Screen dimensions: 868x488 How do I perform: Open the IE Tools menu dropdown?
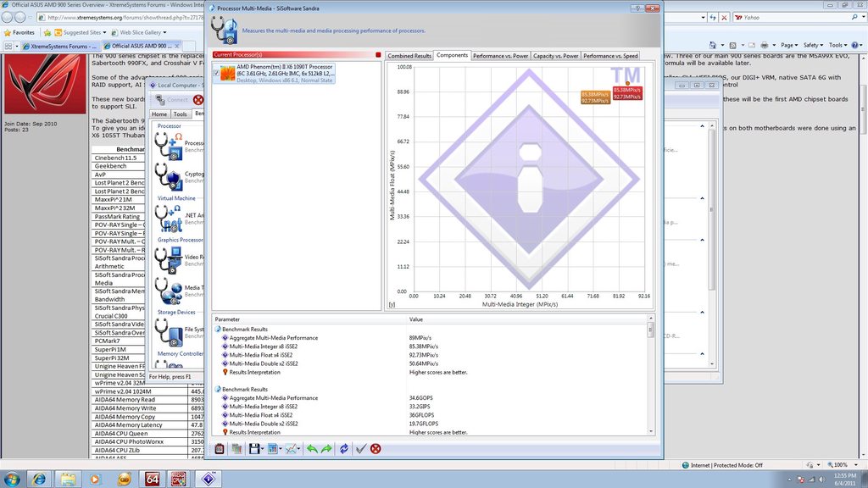tap(838, 46)
